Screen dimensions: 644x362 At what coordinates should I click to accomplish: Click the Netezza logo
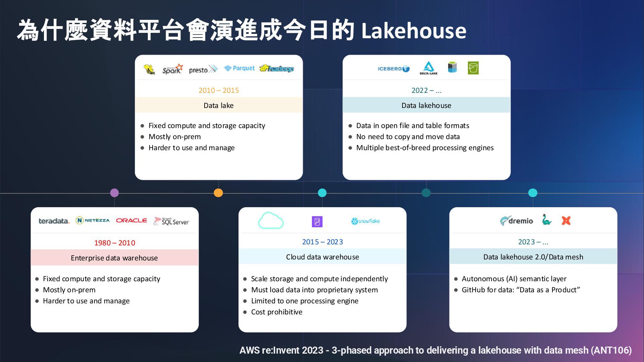point(93,220)
